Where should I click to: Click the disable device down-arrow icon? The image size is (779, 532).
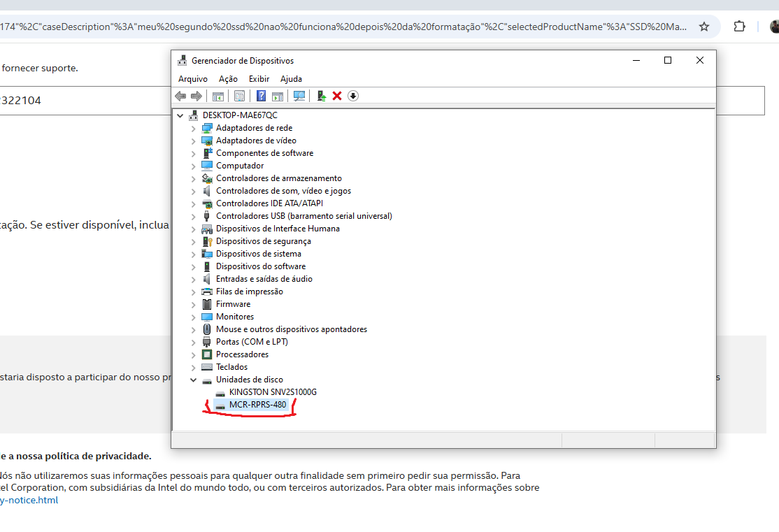tap(352, 96)
